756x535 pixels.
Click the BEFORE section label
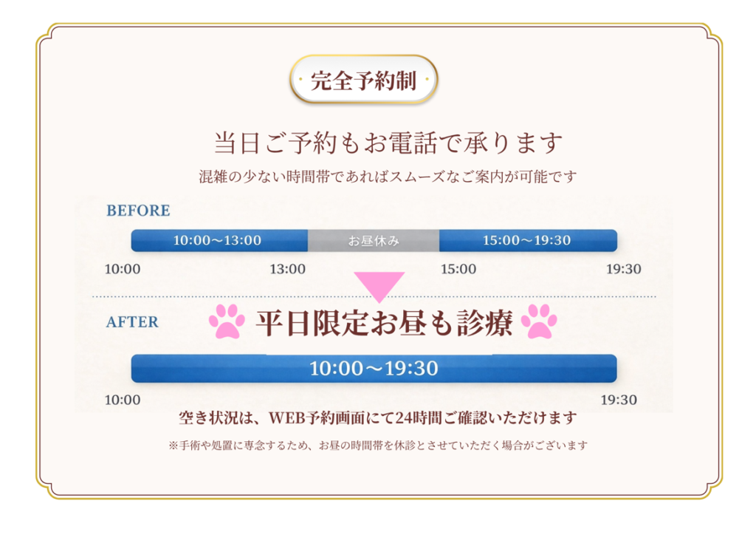tap(138, 211)
